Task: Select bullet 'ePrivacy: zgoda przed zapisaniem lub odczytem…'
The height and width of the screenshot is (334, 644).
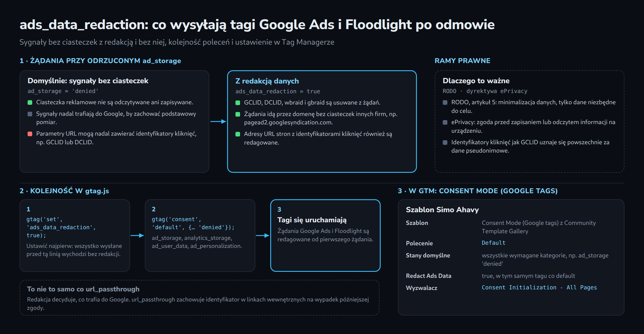Action: pos(533,126)
